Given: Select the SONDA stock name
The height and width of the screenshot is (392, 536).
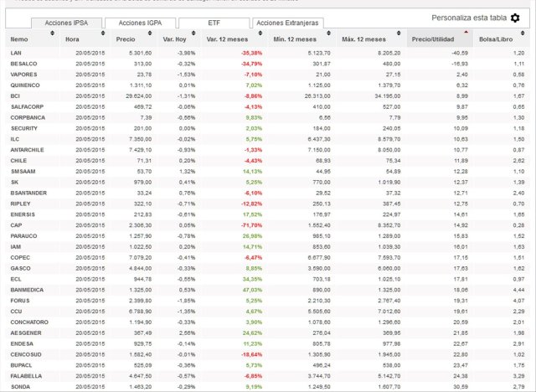Looking at the screenshot, I should click(20, 386).
